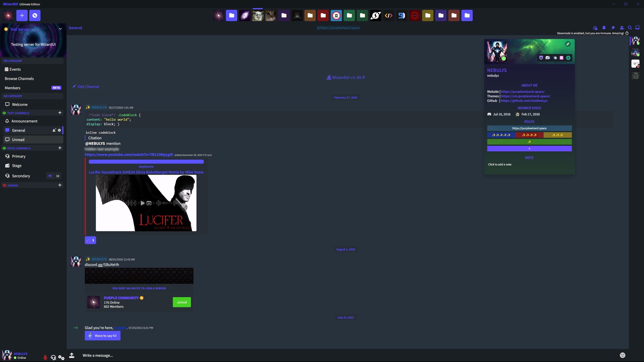Open the Threads icon in channel header
Screen dimensions: 644x362
(595, 28)
